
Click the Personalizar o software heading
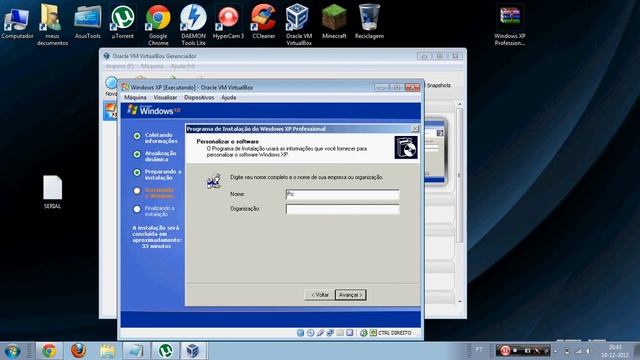[227, 142]
